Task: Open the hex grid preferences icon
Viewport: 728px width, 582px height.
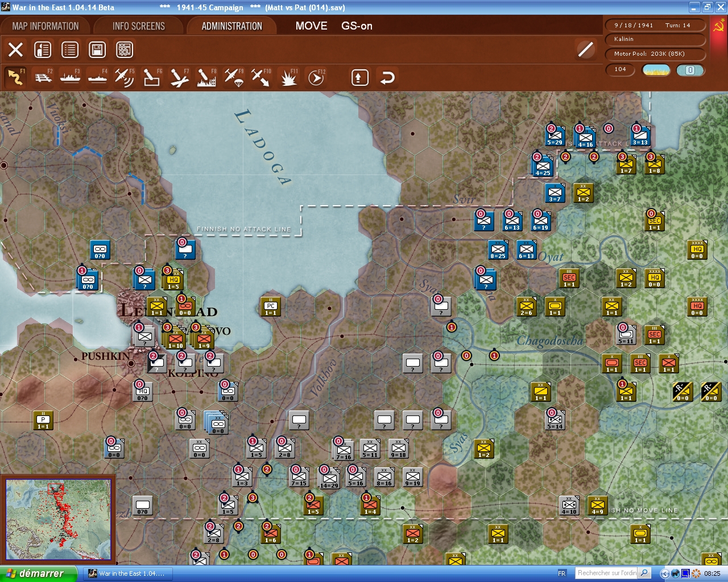Action: coord(125,49)
